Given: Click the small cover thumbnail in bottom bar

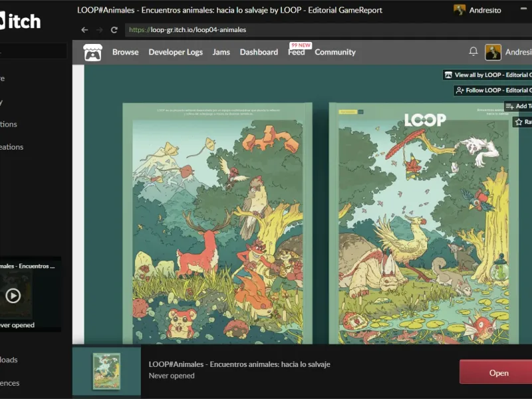Looking at the screenshot, I should [x=106, y=371].
